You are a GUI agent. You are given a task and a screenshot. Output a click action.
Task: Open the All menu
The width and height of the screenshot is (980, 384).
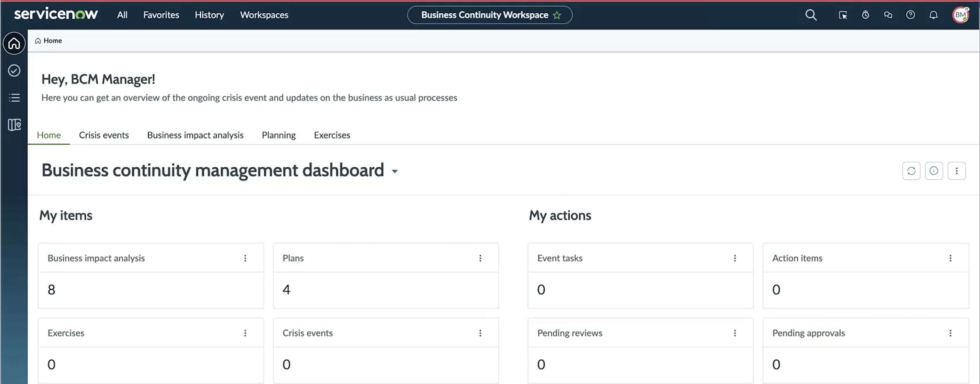click(x=122, y=15)
